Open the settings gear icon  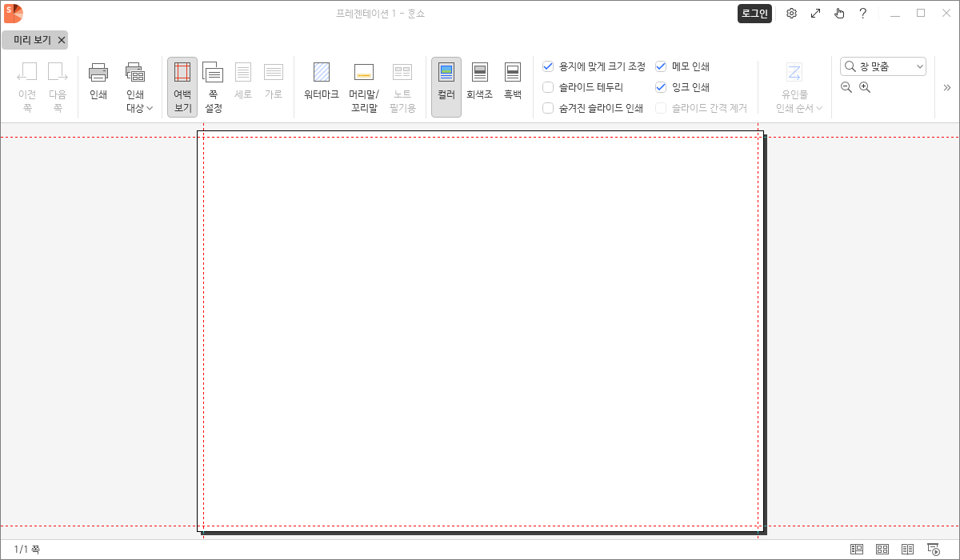click(x=791, y=14)
